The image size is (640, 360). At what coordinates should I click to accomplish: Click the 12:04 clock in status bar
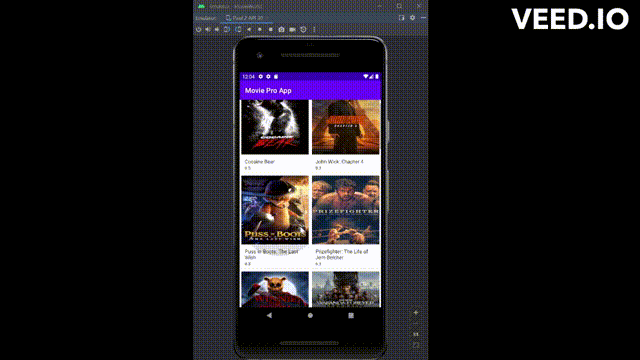pos(248,77)
